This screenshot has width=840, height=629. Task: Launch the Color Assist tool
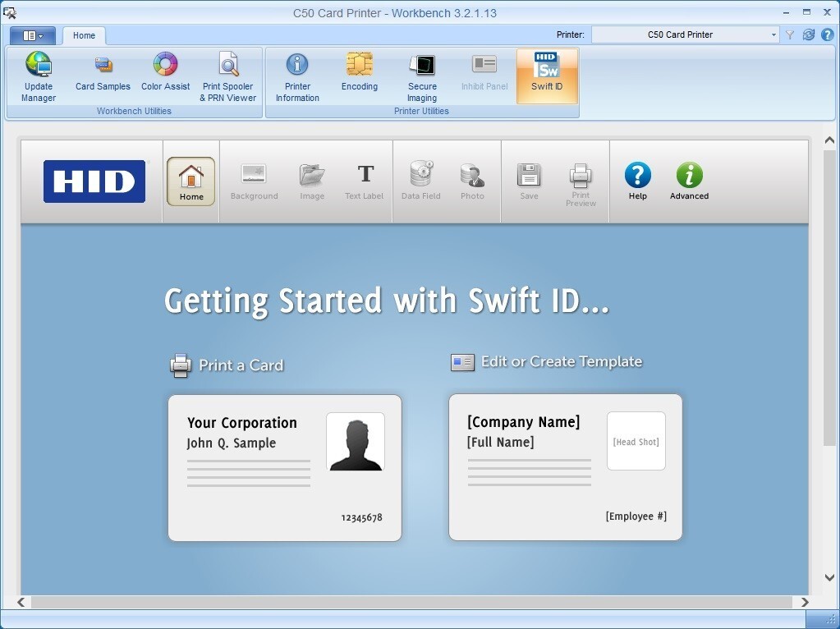point(165,72)
